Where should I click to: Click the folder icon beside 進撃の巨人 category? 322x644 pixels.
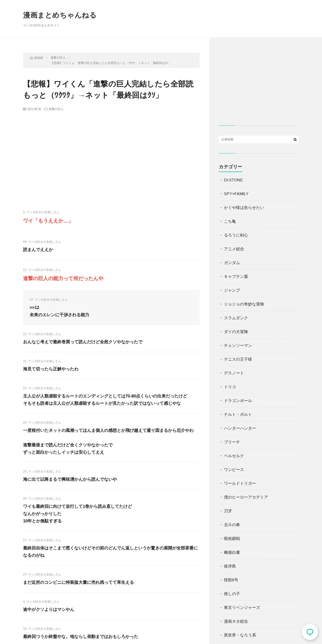coord(46,109)
